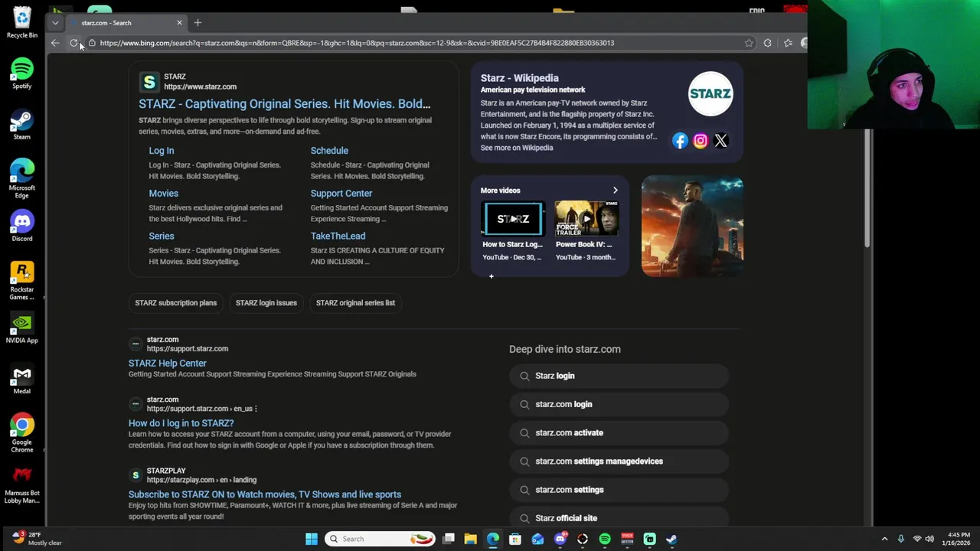The height and width of the screenshot is (551, 980).
Task: Click the STARZ original series list chip
Action: (x=355, y=303)
